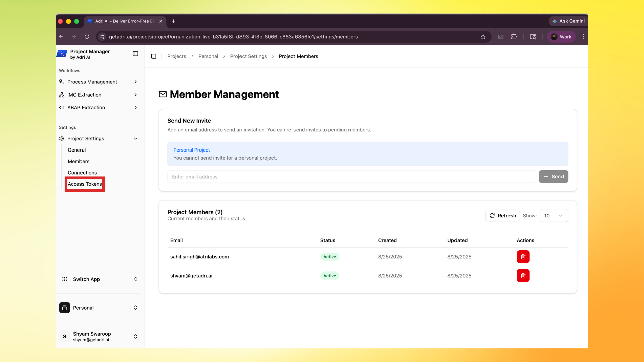Open the Projects breadcrumb link
644x362 pixels.
tap(176, 56)
